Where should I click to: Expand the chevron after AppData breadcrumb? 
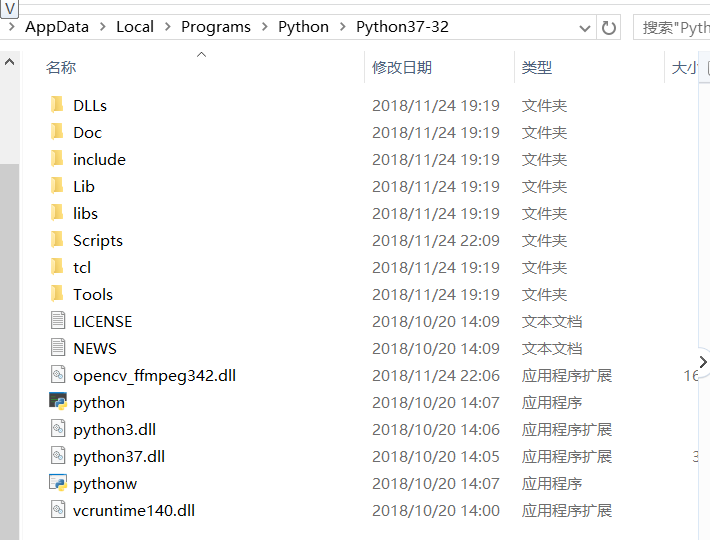pos(103,27)
